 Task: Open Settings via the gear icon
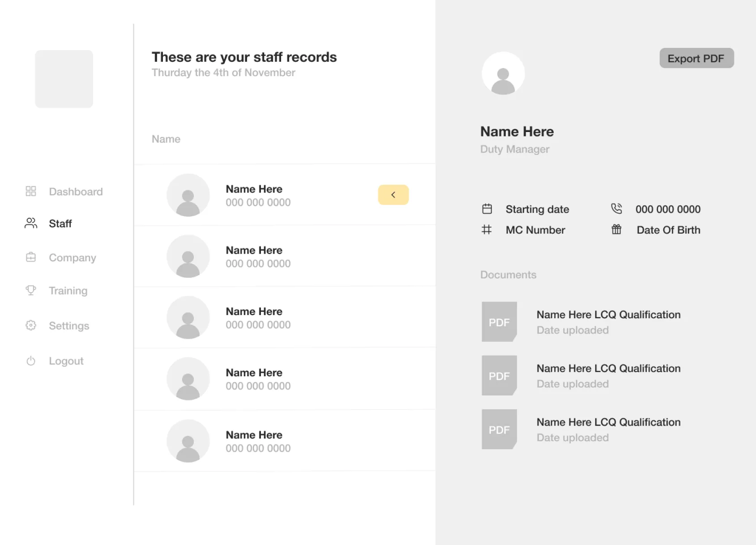(31, 325)
